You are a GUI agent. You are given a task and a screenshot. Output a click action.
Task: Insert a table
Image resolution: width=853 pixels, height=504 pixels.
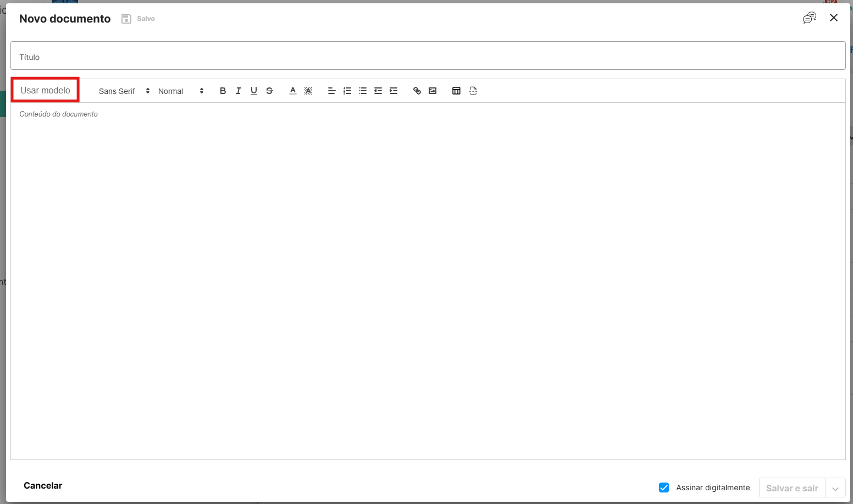coord(456,91)
